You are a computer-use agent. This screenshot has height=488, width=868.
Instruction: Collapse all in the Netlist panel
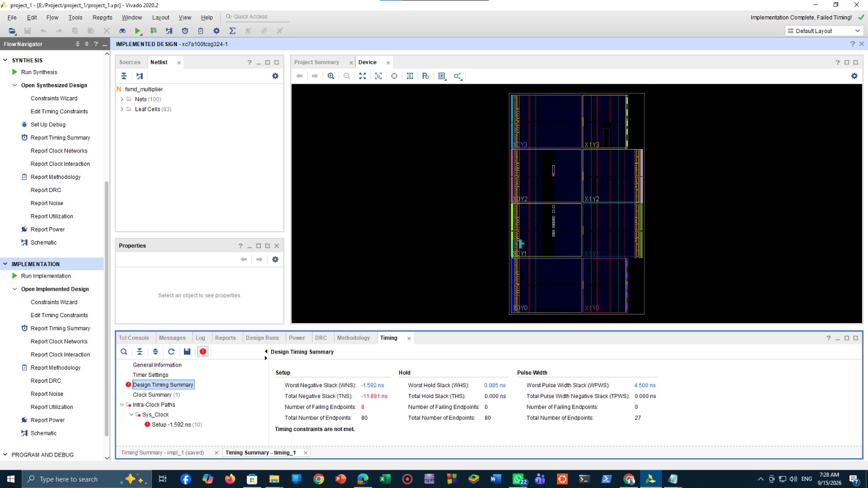pyautogui.click(x=124, y=76)
